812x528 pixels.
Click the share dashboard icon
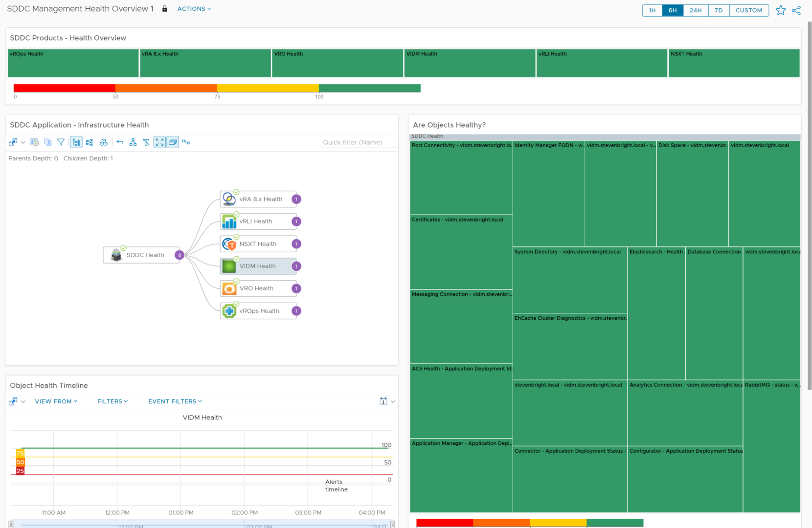pyautogui.click(x=796, y=10)
